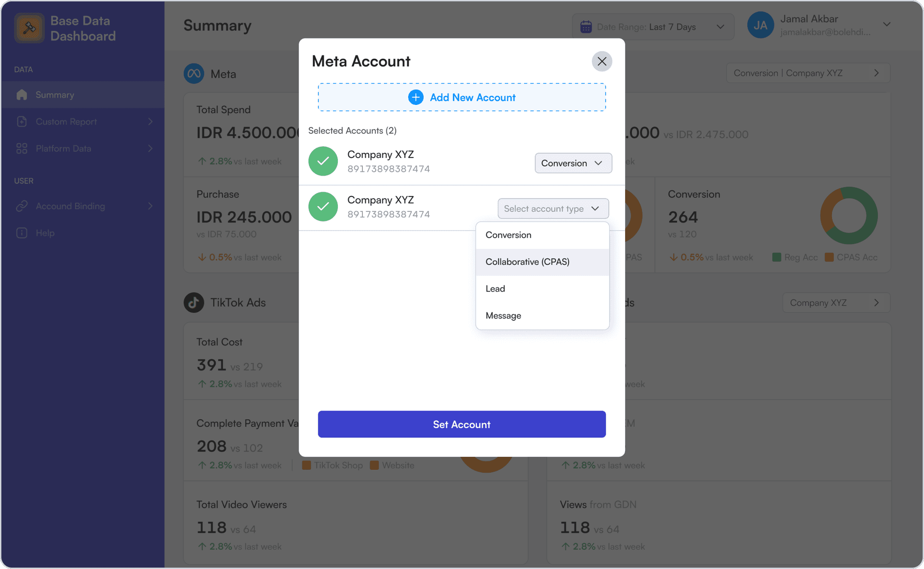This screenshot has width=924, height=569.
Task: Toggle Company XYZ first account selection
Action: (323, 161)
